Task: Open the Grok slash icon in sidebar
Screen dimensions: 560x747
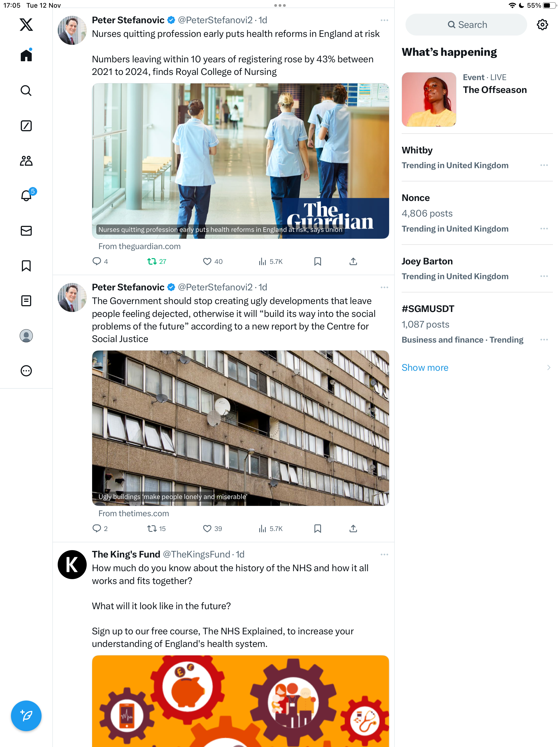Action: point(26,126)
